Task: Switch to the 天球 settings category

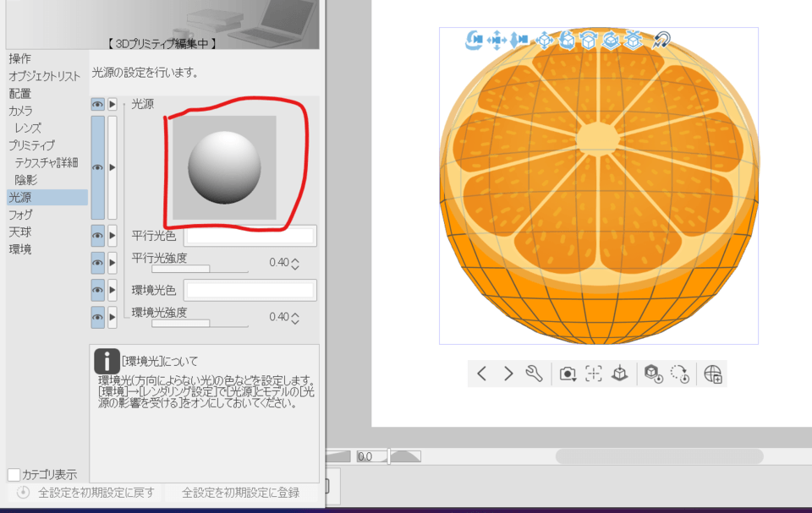Action: (21, 231)
